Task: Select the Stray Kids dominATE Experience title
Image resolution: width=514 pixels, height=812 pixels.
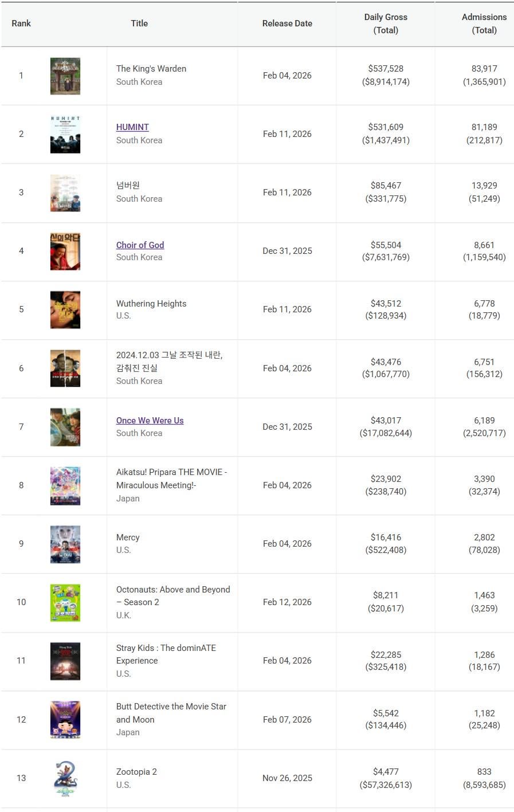Action: click(166, 654)
